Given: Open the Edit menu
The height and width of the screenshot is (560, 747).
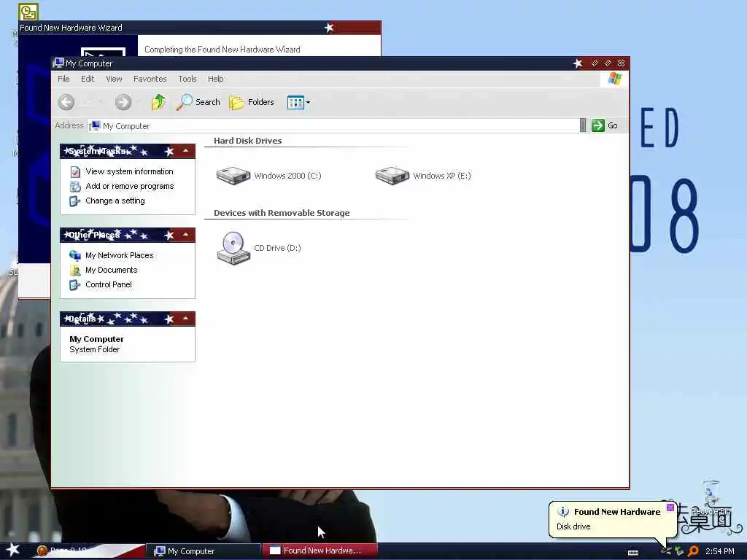Looking at the screenshot, I should [88, 79].
